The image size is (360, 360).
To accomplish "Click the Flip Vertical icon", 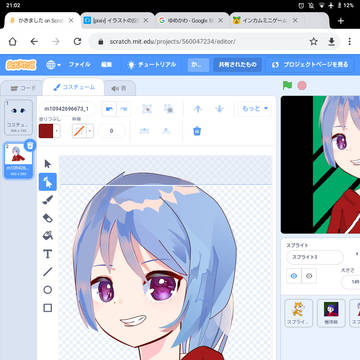I will [x=166, y=131].
